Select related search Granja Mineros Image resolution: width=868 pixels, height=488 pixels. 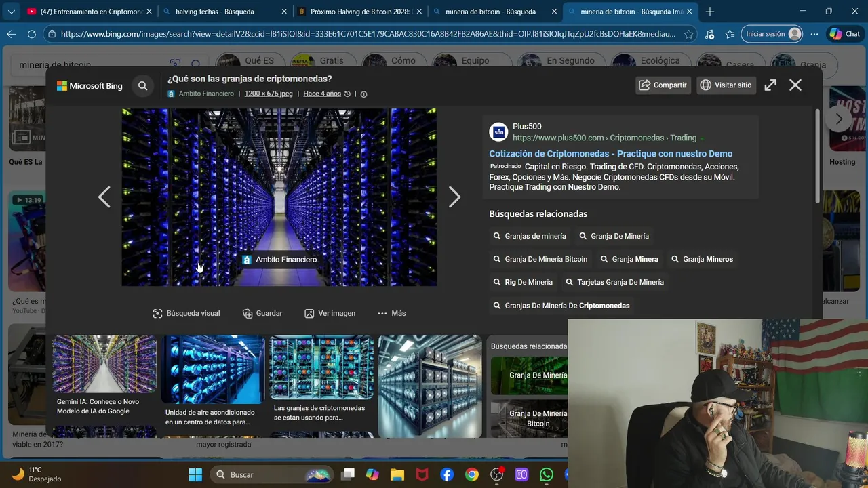pyautogui.click(x=702, y=259)
